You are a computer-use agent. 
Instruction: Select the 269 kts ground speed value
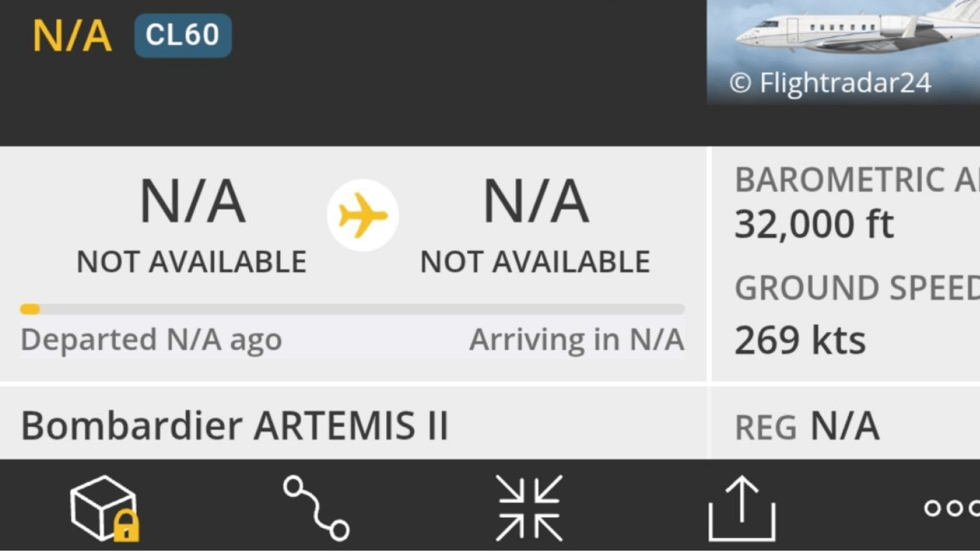pyautogui.click(x=800, y=340)
